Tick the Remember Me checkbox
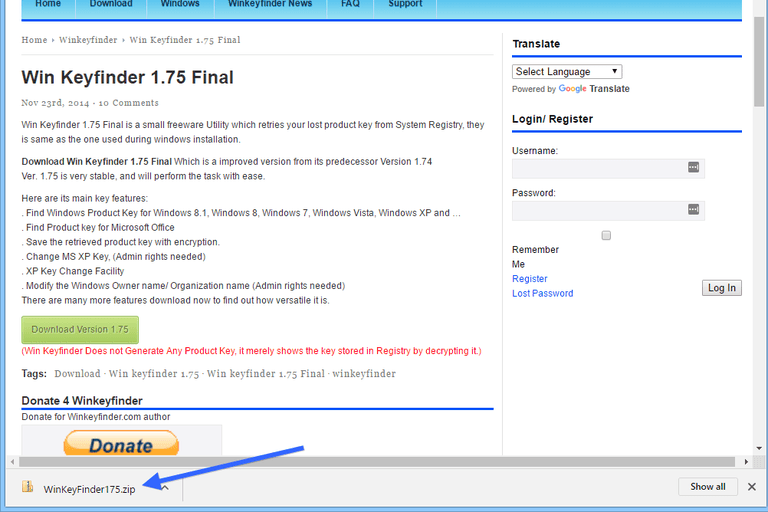Image resolution: width=768 pixels, height=512 pixels. (x=606, y=236)
